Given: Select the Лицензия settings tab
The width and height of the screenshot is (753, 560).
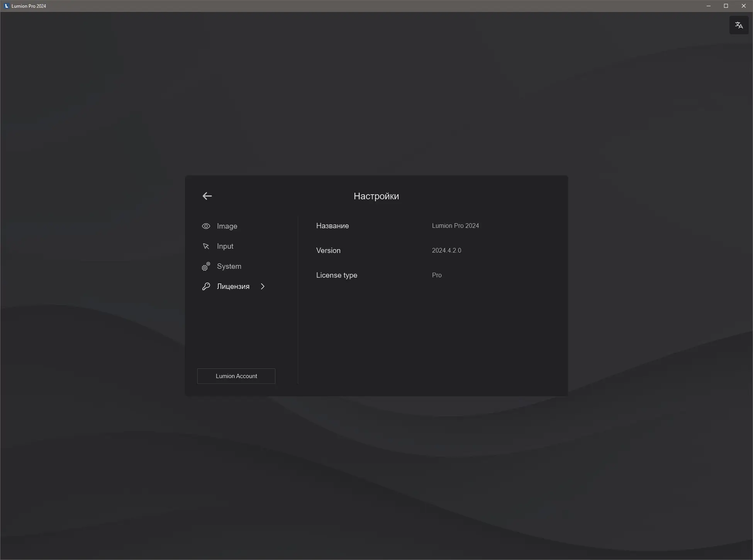Looking at the screenshot, I should (233, 287).
